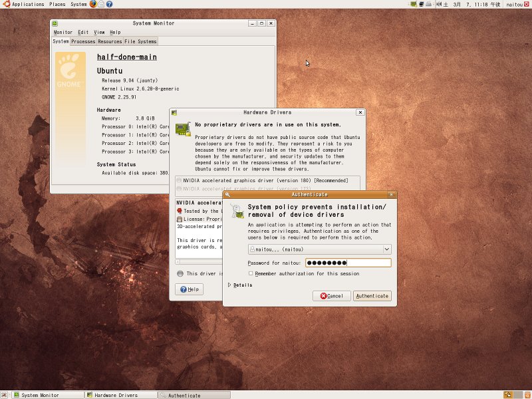Click the 'Release 9.04 (jaunty)' text
The image size is (532, 399).
pyautogui.click(x=130, y=80)
